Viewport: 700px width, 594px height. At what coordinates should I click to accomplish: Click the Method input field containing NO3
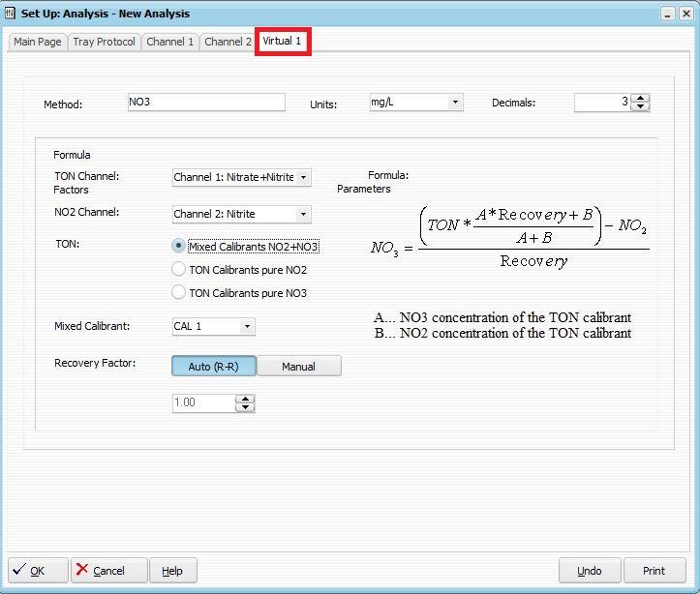pos(206,103)
